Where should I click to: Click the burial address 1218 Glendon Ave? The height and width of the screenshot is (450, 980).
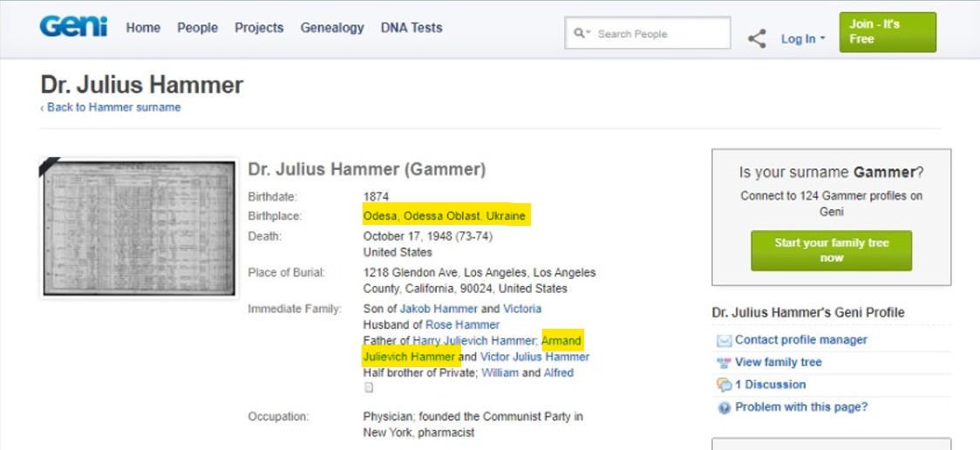pyautogui.click(x=412, y=273)
